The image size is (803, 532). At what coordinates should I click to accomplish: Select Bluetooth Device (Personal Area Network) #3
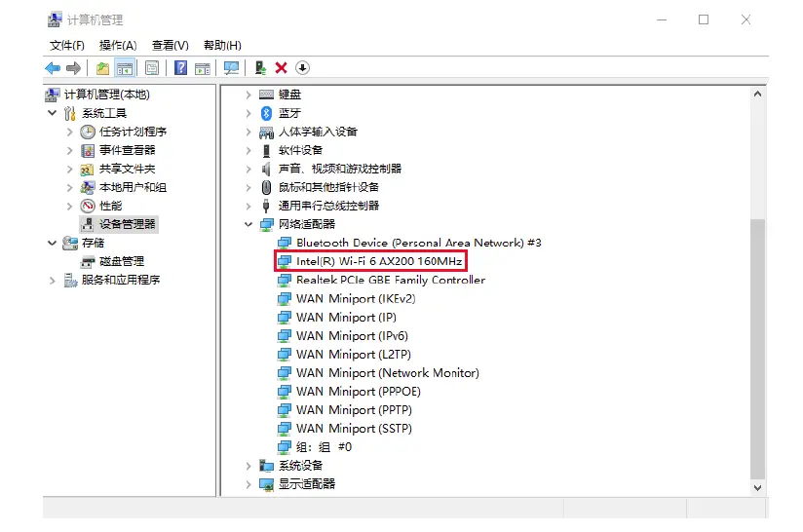418,243
